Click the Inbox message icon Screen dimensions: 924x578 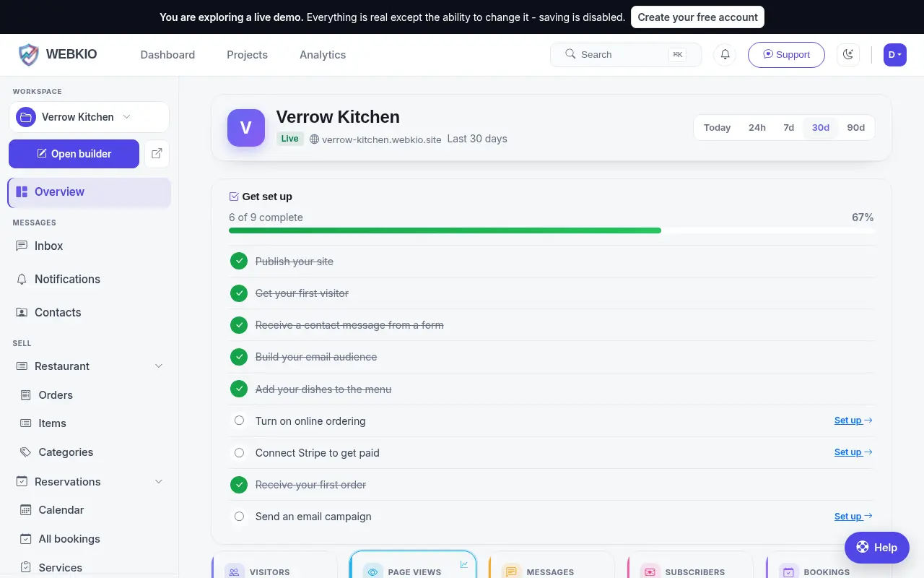click(x=22, y=246)
